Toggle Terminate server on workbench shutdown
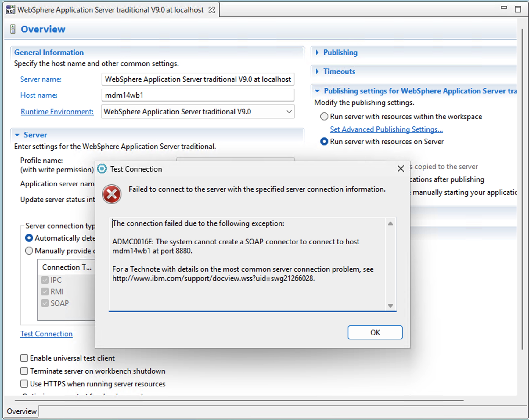The height and width of the screenshot is (420, 529). pos(24,371)
